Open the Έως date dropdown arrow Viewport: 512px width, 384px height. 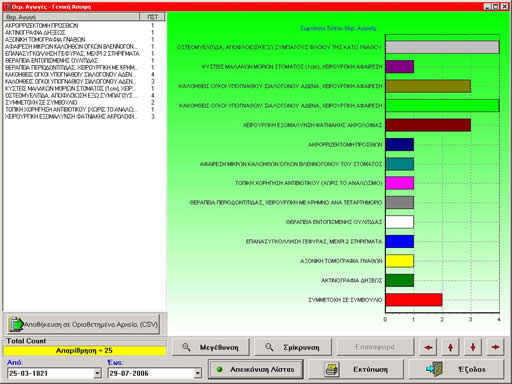[x=198, y=373]
